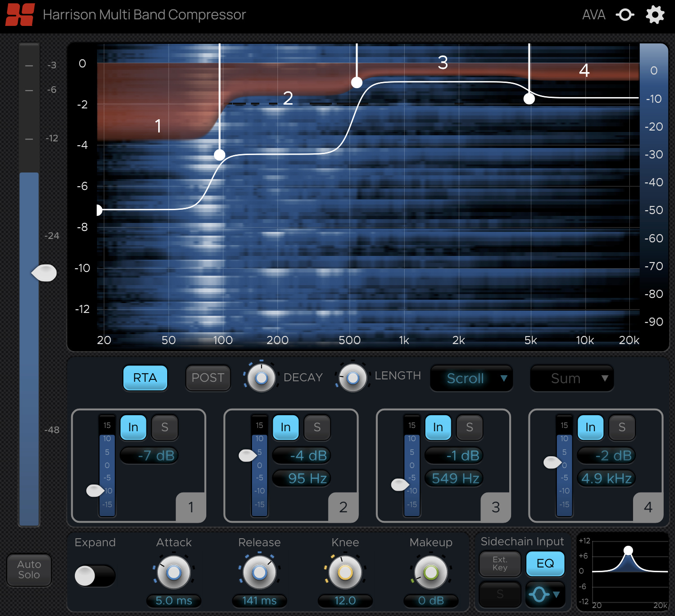Click the 95 Hz crossover field
The height and width of the screenshot is (616, 675).
click(302, 478)
